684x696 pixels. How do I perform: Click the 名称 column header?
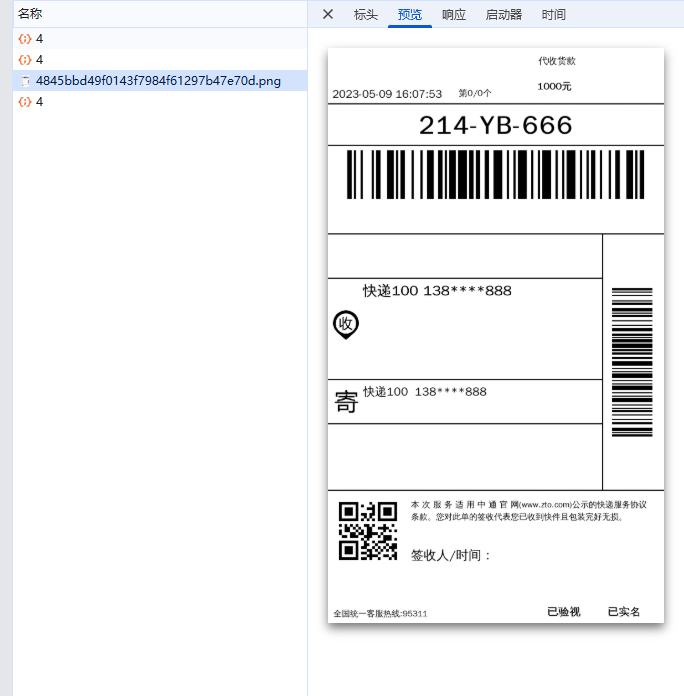click(x=31, y=14)
